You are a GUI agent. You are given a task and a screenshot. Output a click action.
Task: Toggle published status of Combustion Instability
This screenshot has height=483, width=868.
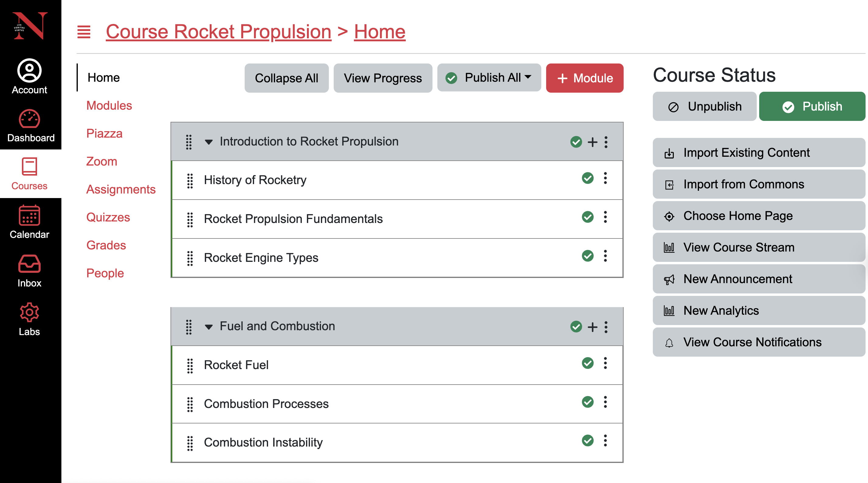pyautogui.click(x=587, y=440)
